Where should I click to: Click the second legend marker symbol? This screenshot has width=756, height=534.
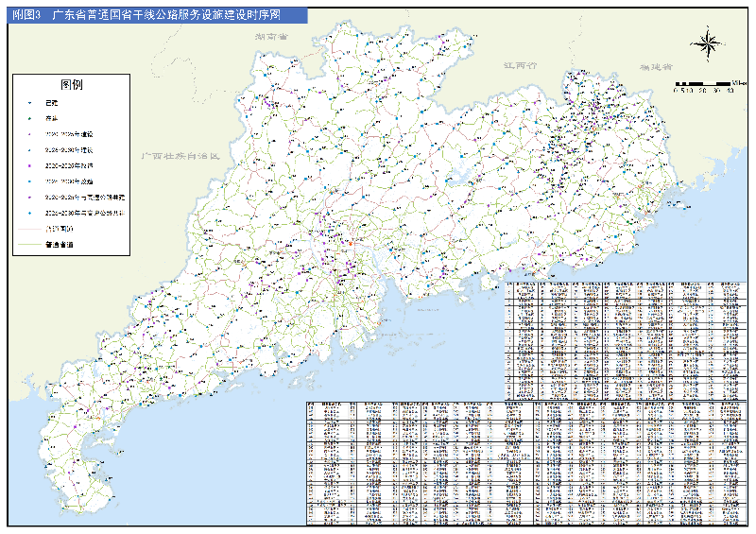point(29,118)
